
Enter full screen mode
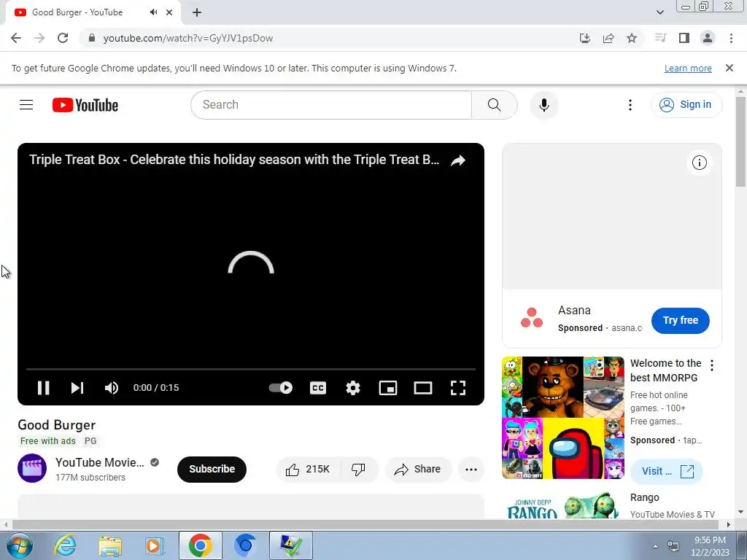point(458,388)
